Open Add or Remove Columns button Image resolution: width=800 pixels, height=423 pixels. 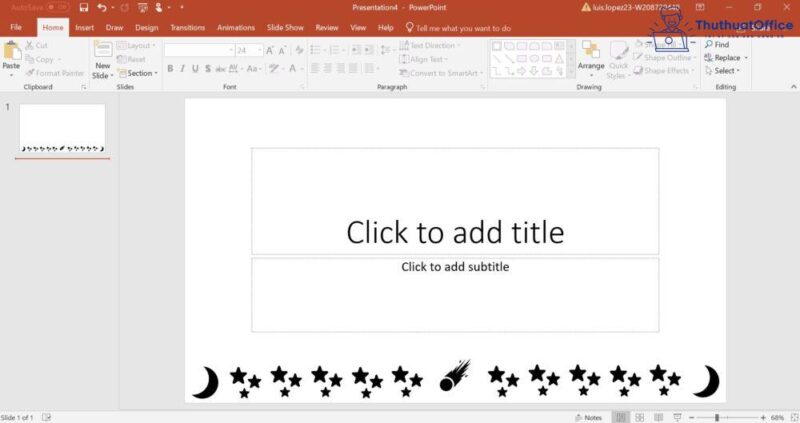pos(371,68)
